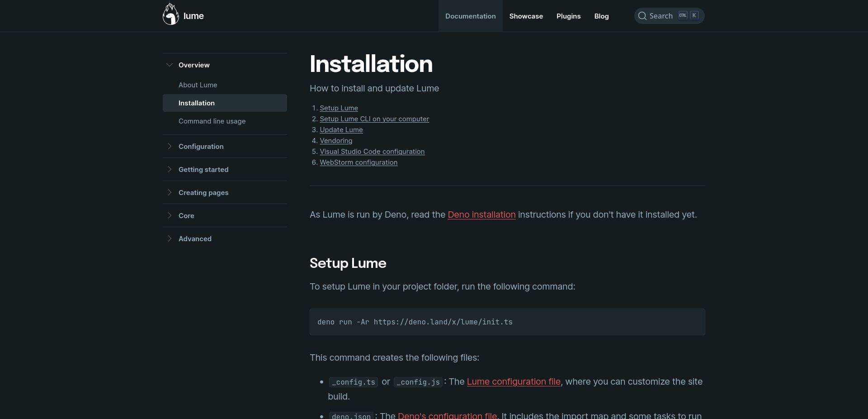Follow the Lume configuration file link

point(513,381)
